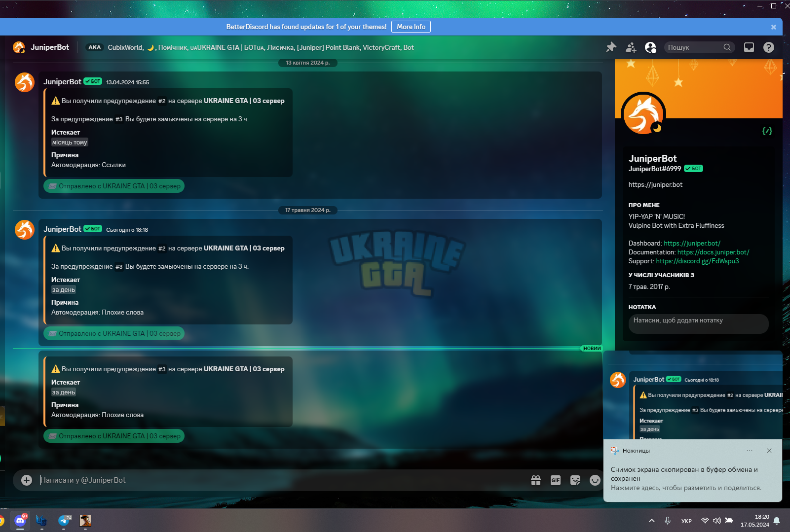This screenshot has width=790, height=532.
Task: Open https://juniper.bot/ dashboard link
Action: click(692, 243)
